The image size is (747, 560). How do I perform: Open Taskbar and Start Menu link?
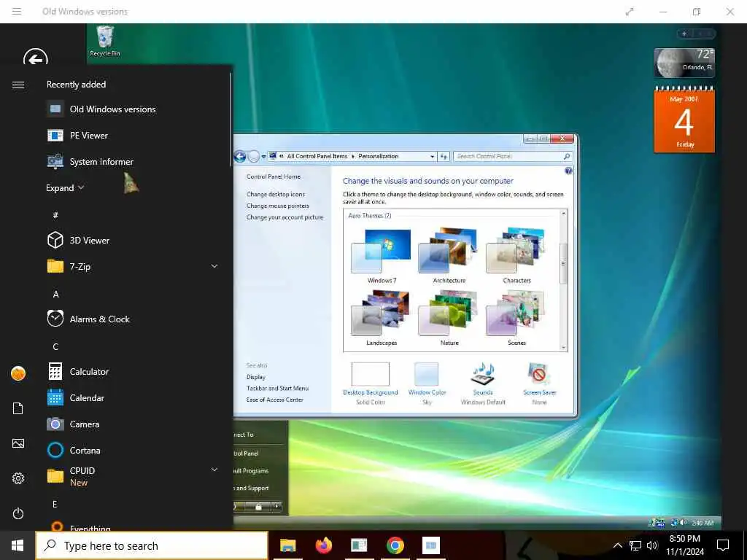coord(277,388)
